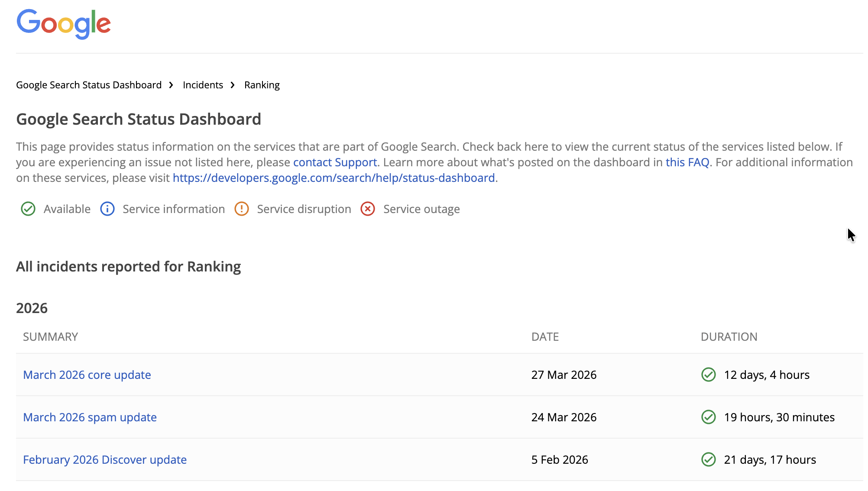Viewport: 868px width, 491px height.
Task: Click the date 24 Mar 2026
Action: click(564, 417)
